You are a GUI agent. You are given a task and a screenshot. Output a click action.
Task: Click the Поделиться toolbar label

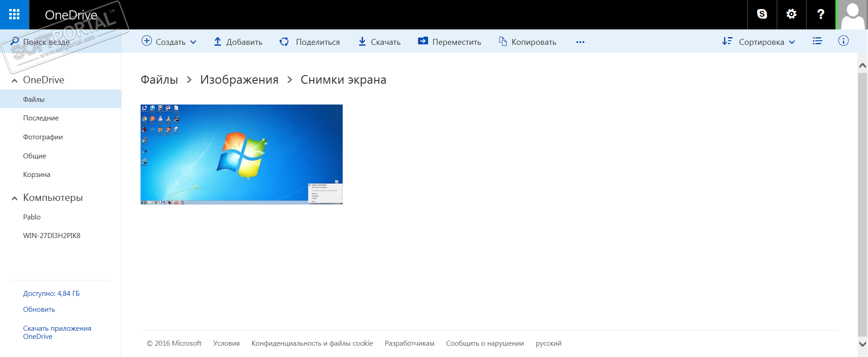pos(318,42)
